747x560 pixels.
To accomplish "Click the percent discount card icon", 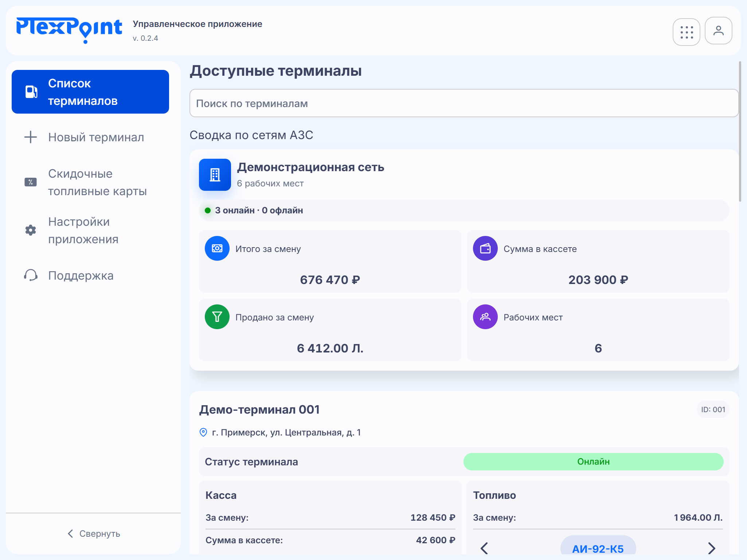I will tap(31, 182).
